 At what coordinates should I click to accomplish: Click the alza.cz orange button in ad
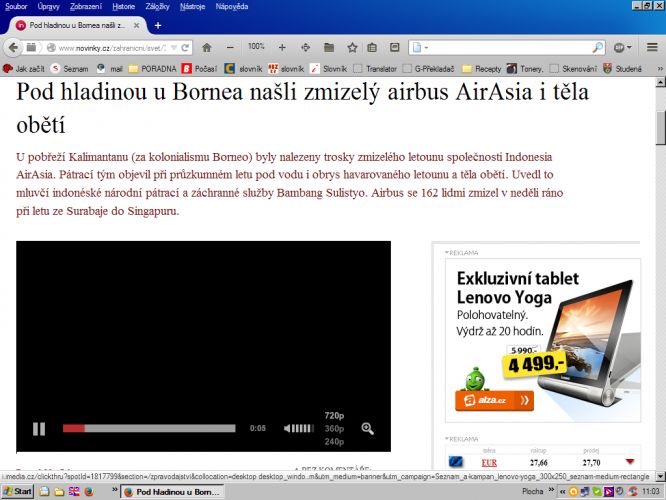click(494, 400)
